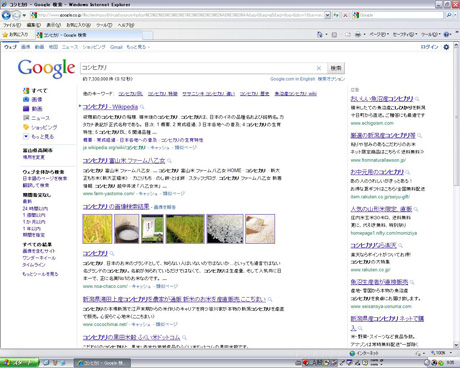460x368 pixels.
Task: Open the ページ dropdown in command bar
Action: [x=379, y=34]
